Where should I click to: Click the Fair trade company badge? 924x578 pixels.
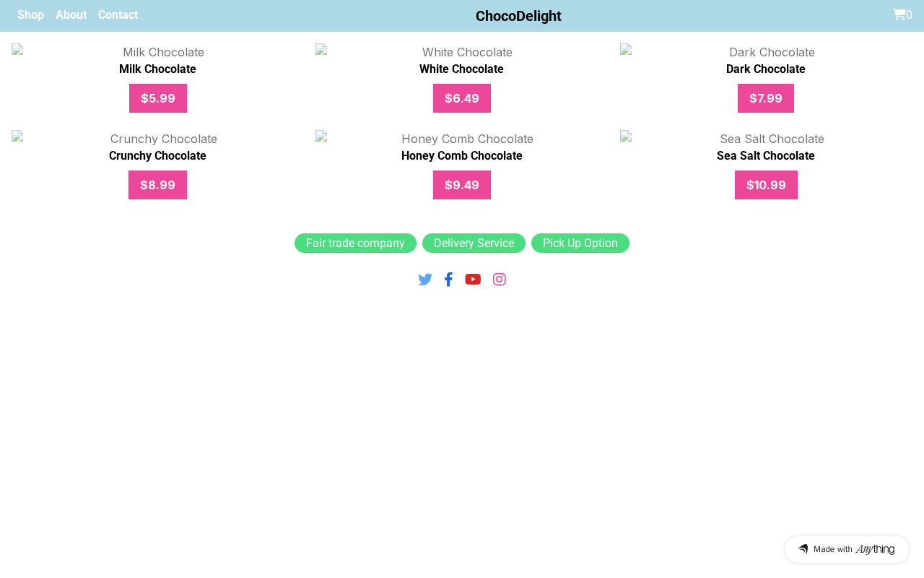coord(355,243)
